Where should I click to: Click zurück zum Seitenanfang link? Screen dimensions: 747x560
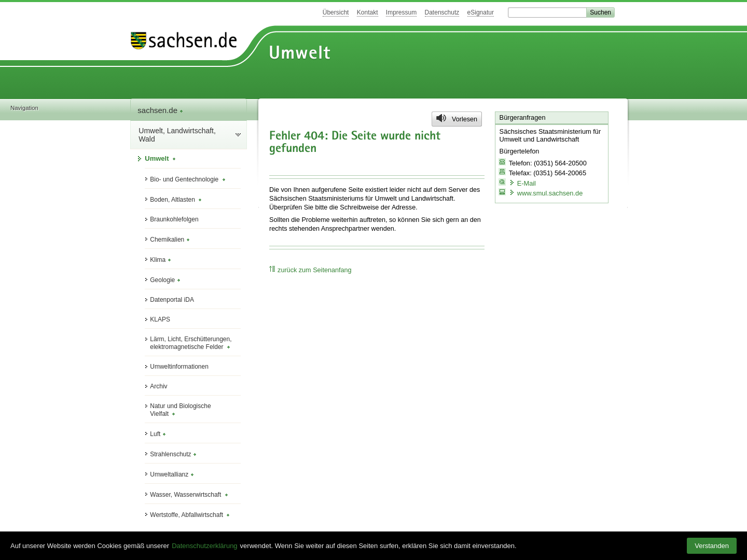[x=314, y=270]
